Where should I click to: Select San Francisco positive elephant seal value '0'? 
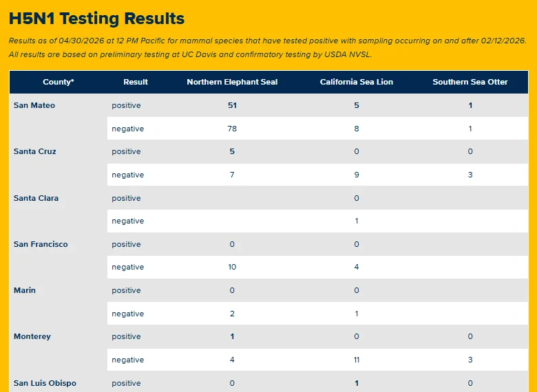(232, 244)
